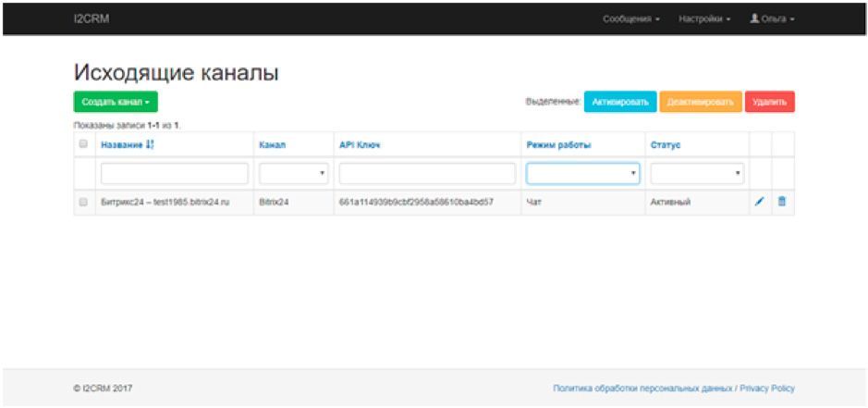Image resolution: width=868 pixels, height=408 pixels.
Task: Click the Деактивировать button
Action: (x=701, y=102)
